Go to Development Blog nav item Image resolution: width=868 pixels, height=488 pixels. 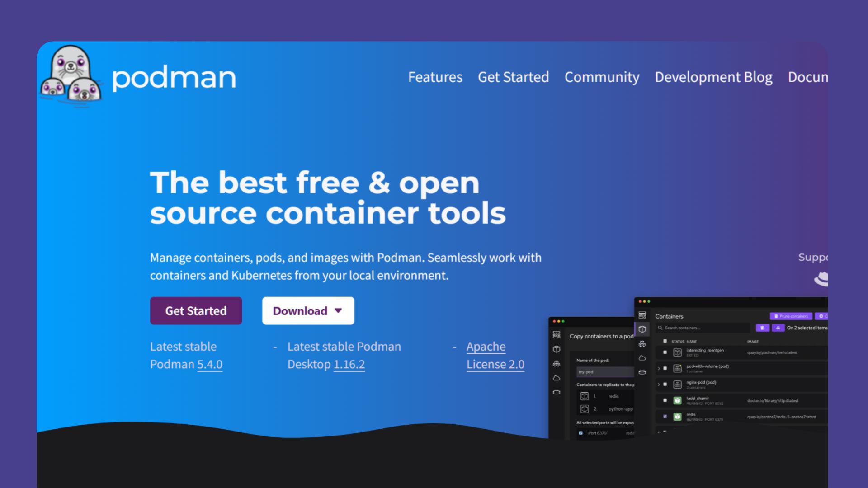point(713,77)
